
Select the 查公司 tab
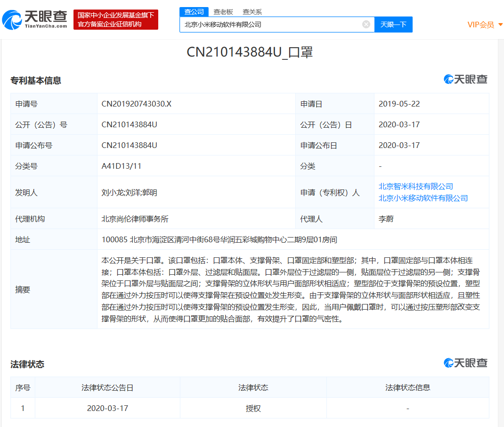[194, 12]
